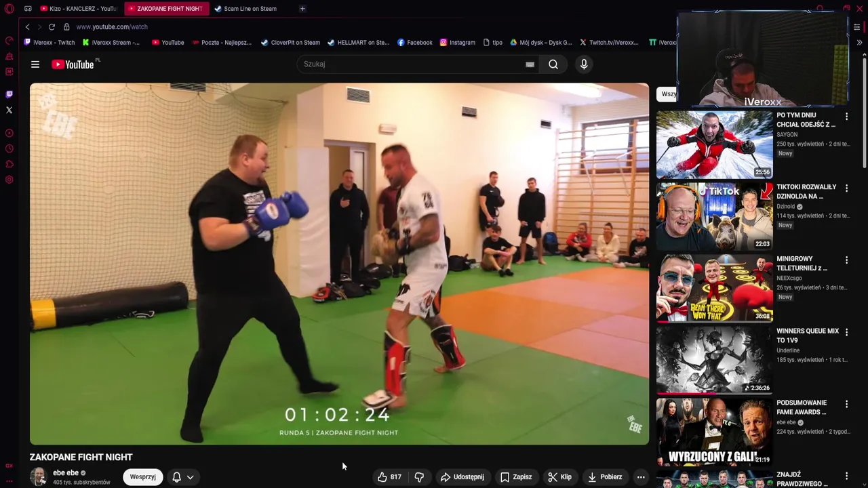Open the Opera GX main menu logo
Screen dimensions: 868x488
(x=9, y=9)
